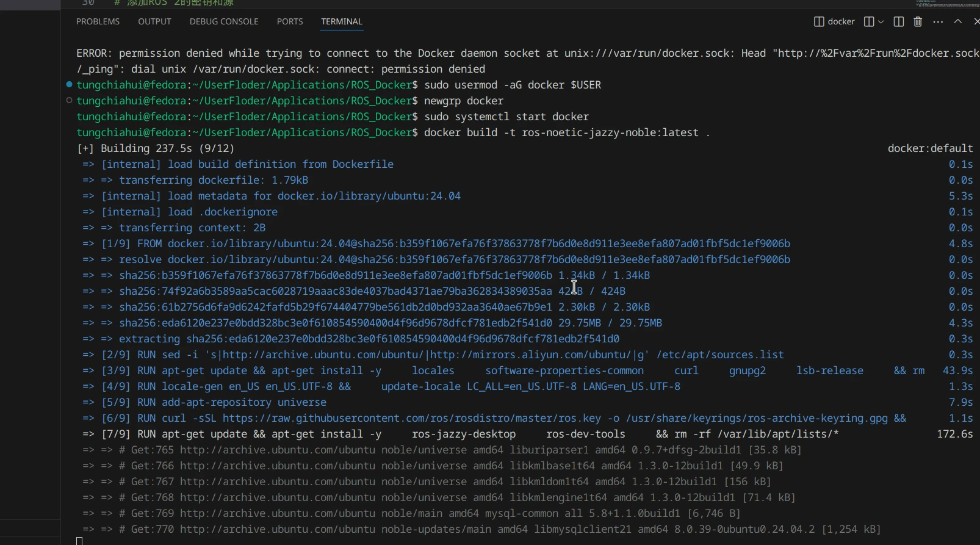This screenshot has height=545, width=980.
Task: Click the 'ros-jazzy-desktop' package text
Action: 464,434
